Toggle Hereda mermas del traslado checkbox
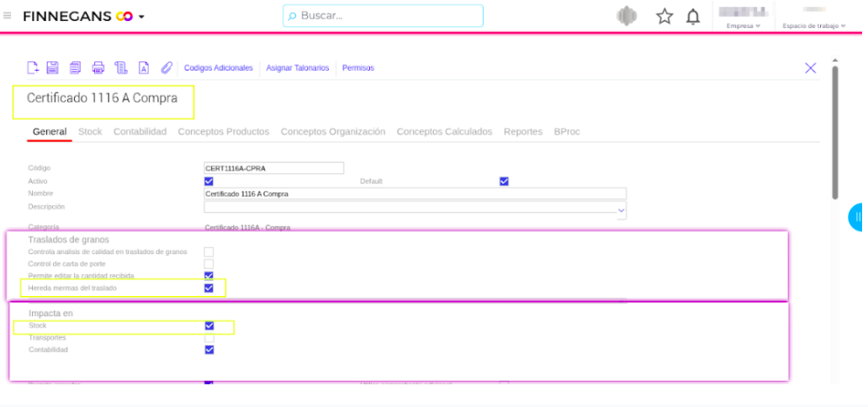 point(209,288)
